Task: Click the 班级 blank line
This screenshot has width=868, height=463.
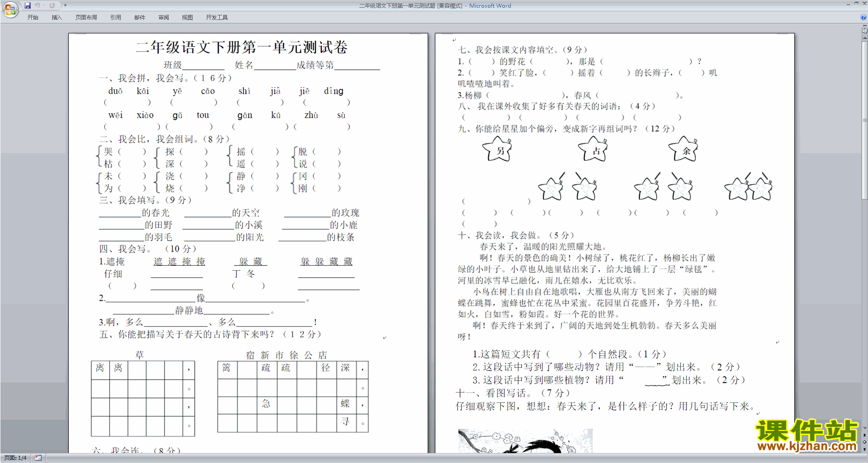Action: click(x=203, y=66)
